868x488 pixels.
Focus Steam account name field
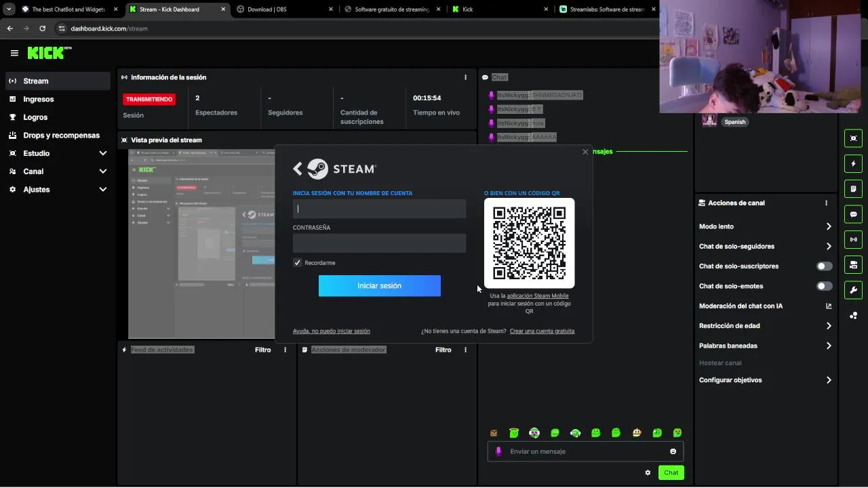[379, 209]
